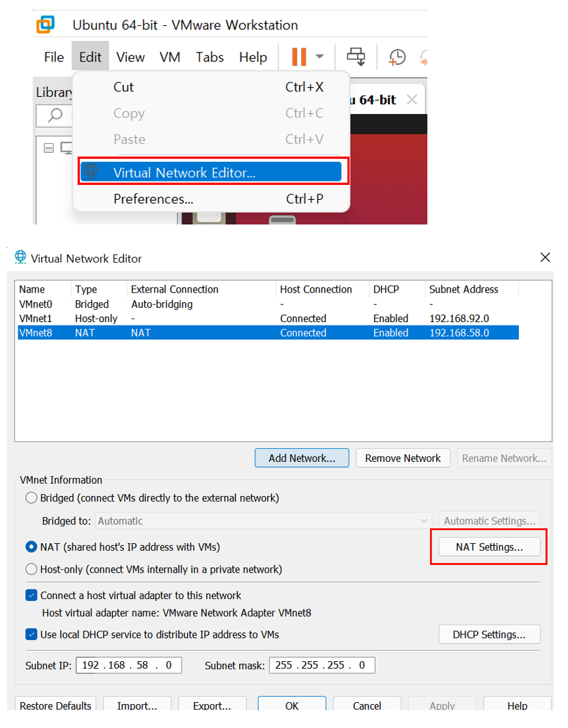The image size is (568, 728).
Task: Click Cancel in Virtual Network Editor
Action: pyautogui.click(x=367, y=704)
